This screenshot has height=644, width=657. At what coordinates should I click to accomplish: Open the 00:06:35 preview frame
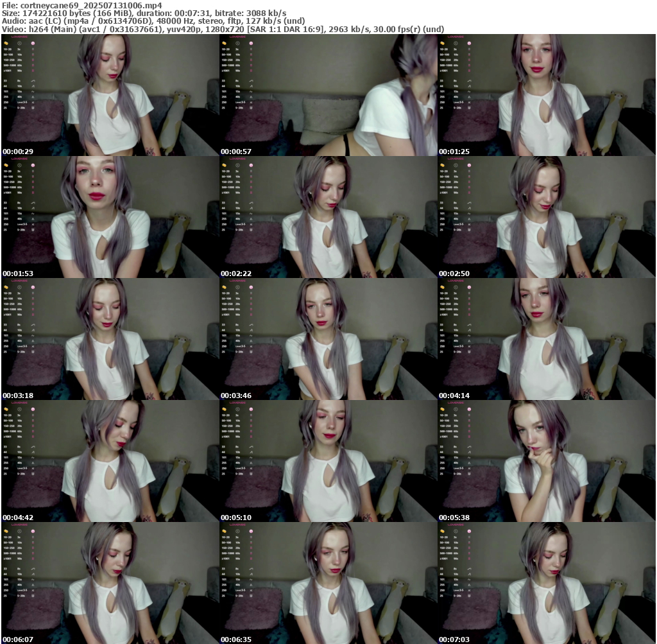(x=328, y=583)
